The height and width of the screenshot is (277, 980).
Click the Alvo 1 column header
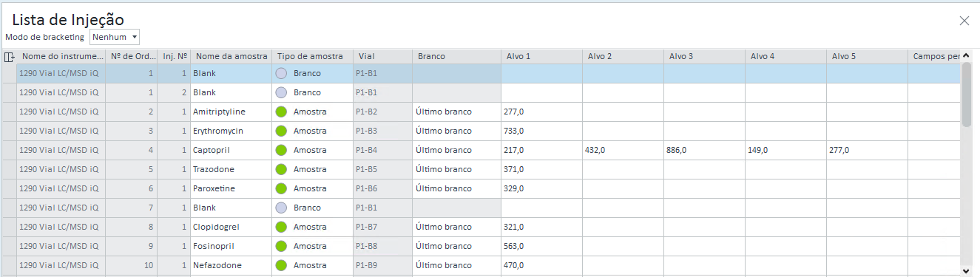pos(541,56)
